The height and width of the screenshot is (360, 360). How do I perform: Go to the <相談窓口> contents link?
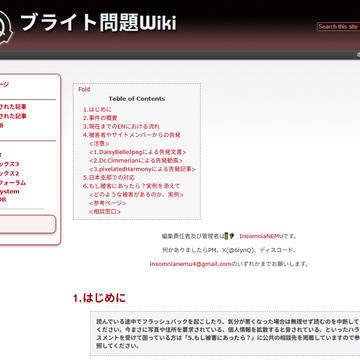point(105,212)
